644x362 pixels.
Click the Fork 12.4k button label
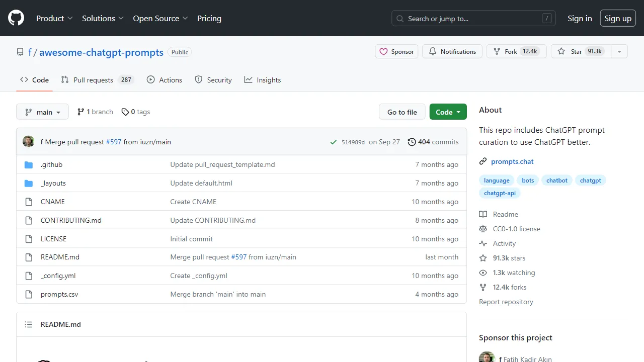517,52
